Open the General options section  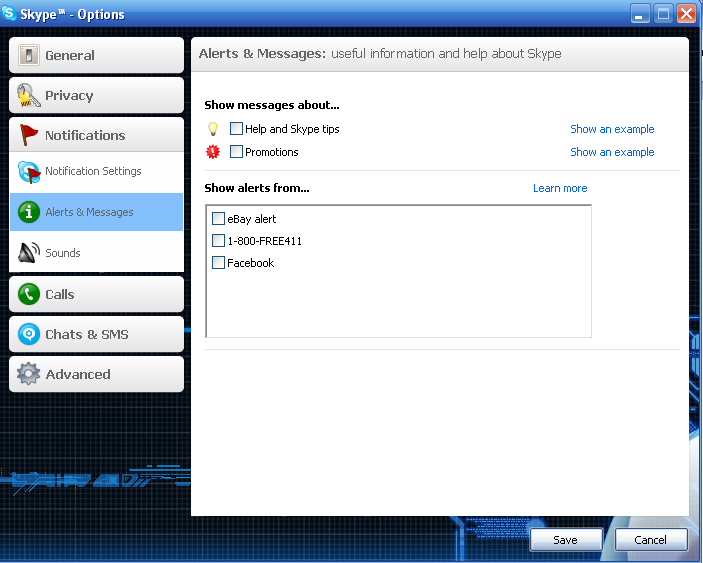pyautogui.click(x=96, y=55)
